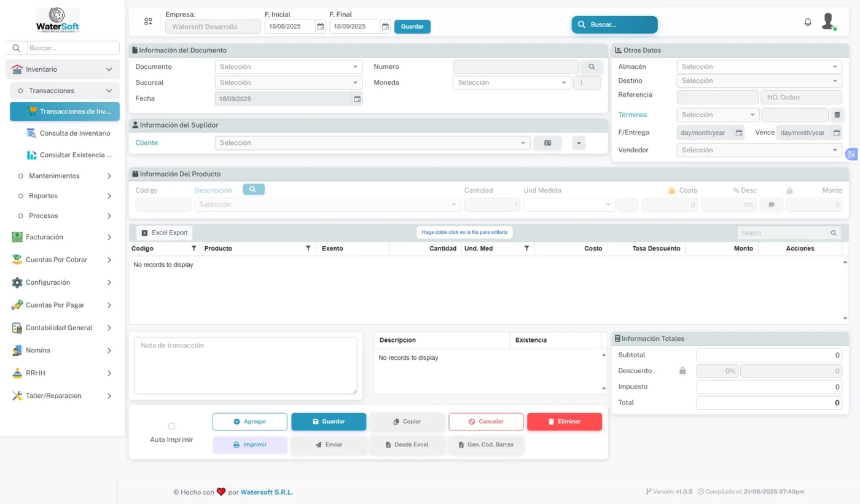The height and width of the screenshot is (504, 860).
Task: Click the lock icon beside Monto header
Action: coord(790,191)
